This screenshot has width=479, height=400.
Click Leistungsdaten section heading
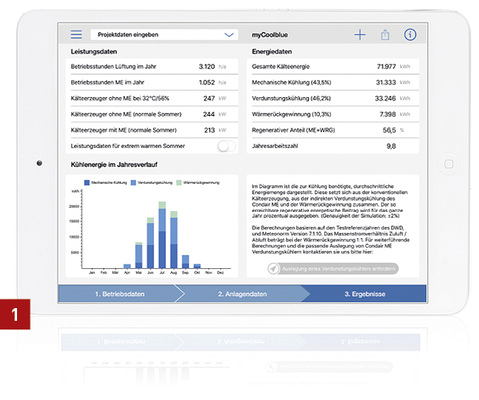(x=94, y=52)
